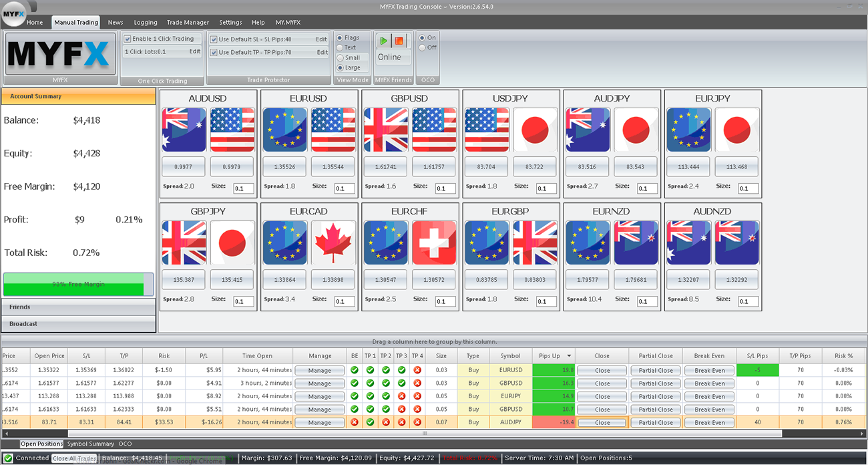Screen dimensions: 868x465
Task: Click the US flag in the USDJPY card
Action: pos(487,130)
